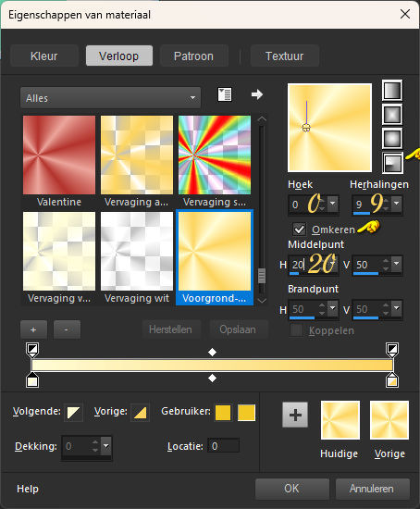
Task: Click the lower midpoint diamond marker
Action: [212, 379]
